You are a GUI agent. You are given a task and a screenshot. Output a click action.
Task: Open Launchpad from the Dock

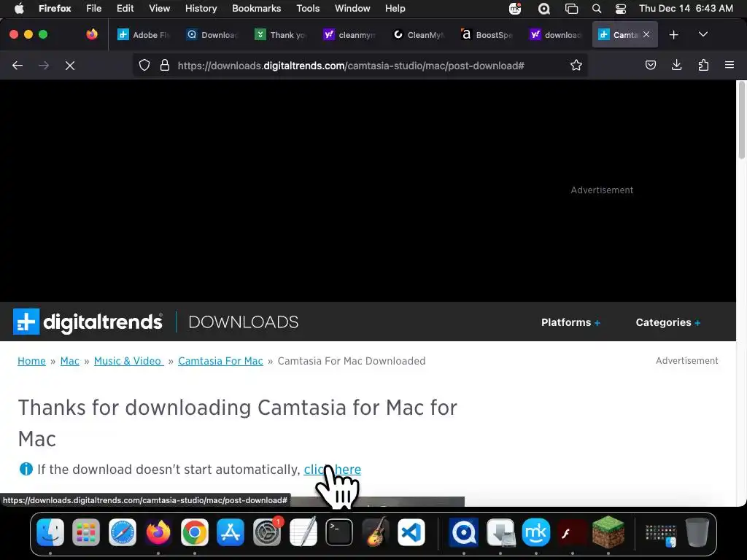pos(86,532)
